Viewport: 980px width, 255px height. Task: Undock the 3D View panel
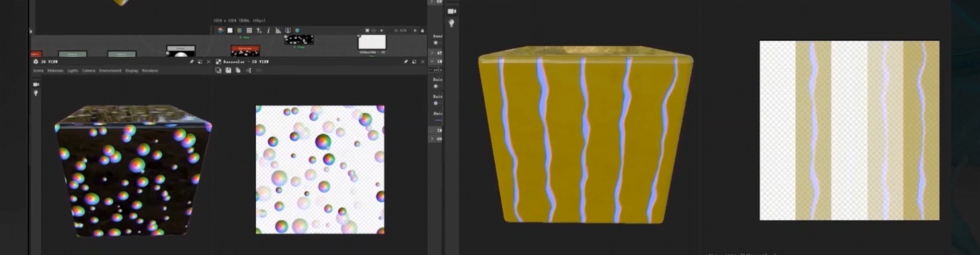(x=200, y=62)
